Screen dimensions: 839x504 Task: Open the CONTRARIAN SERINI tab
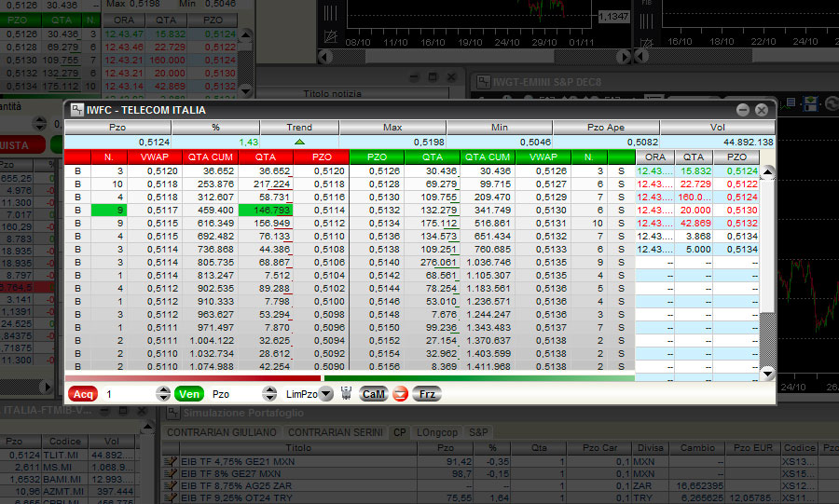pyautogui.click(x=336, y=432)
